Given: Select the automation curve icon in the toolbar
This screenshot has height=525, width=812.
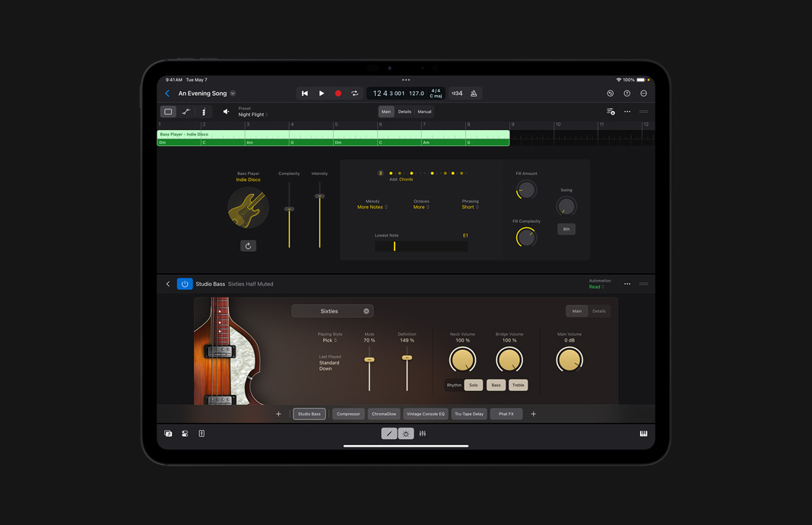Looking at the screenshot, I should pyautogui.click(x=186, y=111).
